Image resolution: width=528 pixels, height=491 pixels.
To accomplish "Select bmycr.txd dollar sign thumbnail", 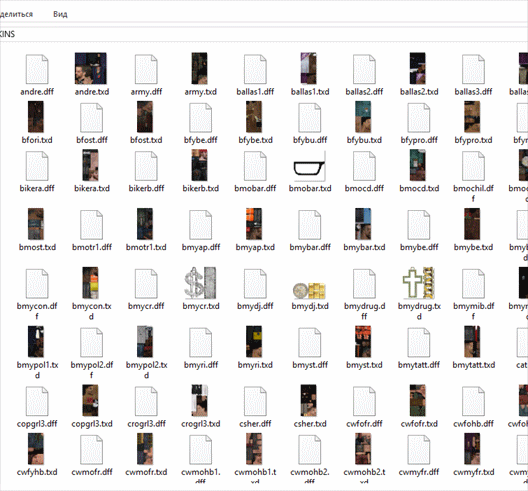I will [200, 283].
